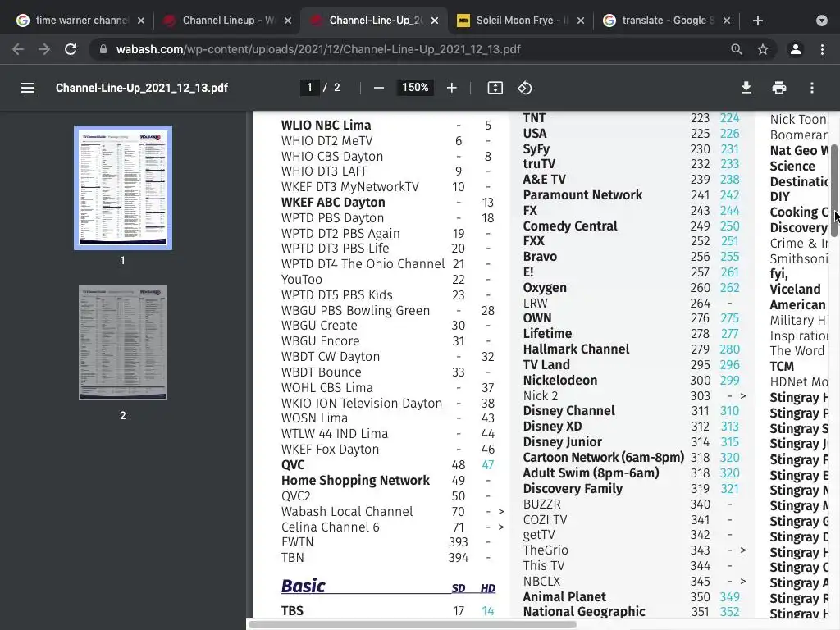This screenshot has width=840, height=630.
Task: Select the page 2 thumbnail
Action: coord(123,342)
